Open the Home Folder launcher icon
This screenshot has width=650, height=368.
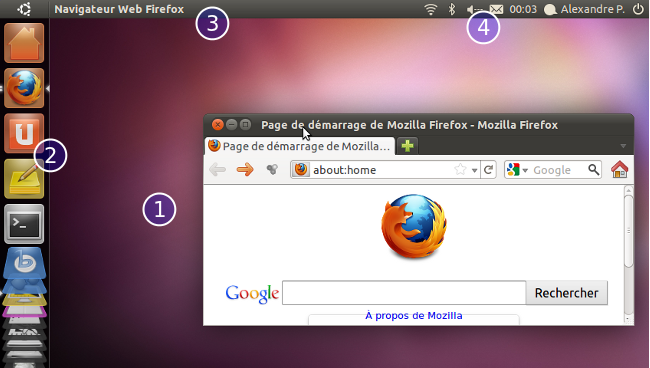(24, 43)
